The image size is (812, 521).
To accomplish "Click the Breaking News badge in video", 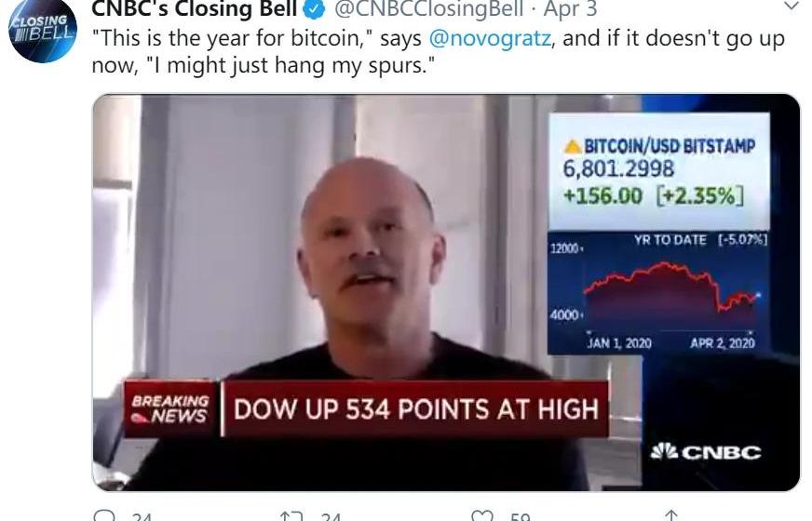I will pyautogui.click(x=171, y=408).
